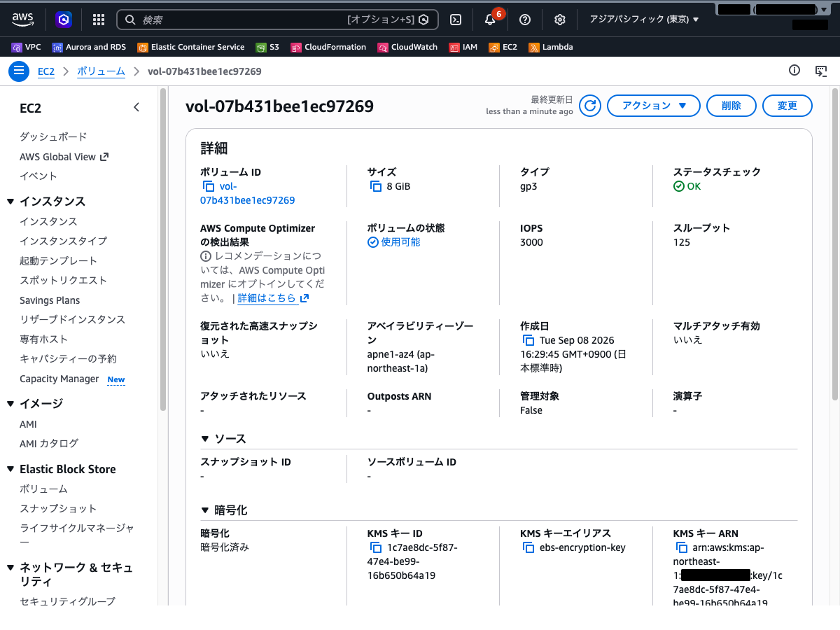Collapse the 暗号化 section
Viewport: 840px width, 630px height.
(x=205, y=510)
